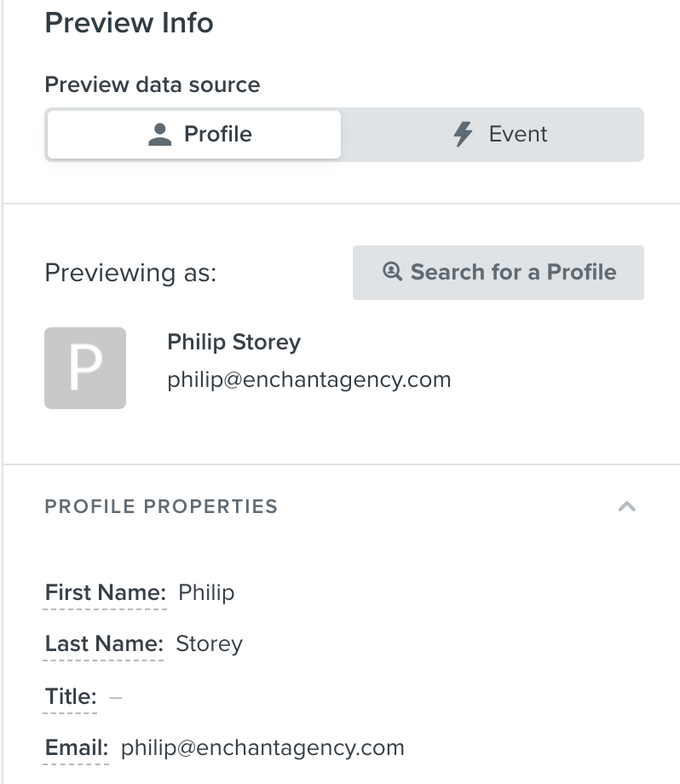Image resolution: width=680 pixels, height=784 pixels.
Task: Click the First Name property label
Action: (105, 592)
